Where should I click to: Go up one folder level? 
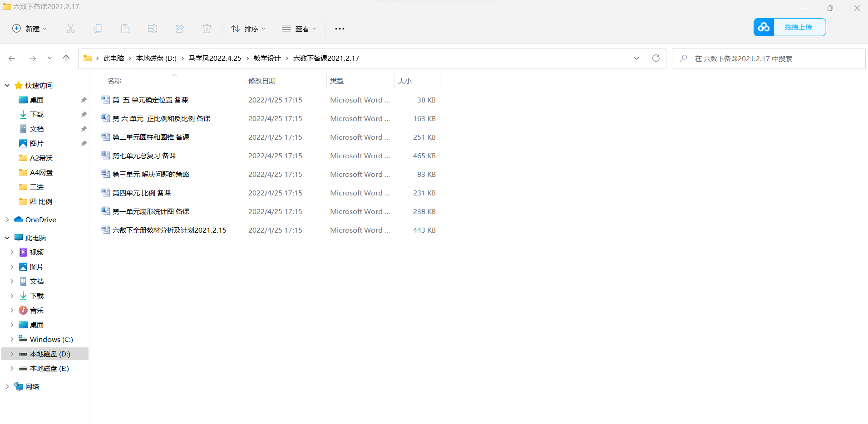(x=66, y=58)
